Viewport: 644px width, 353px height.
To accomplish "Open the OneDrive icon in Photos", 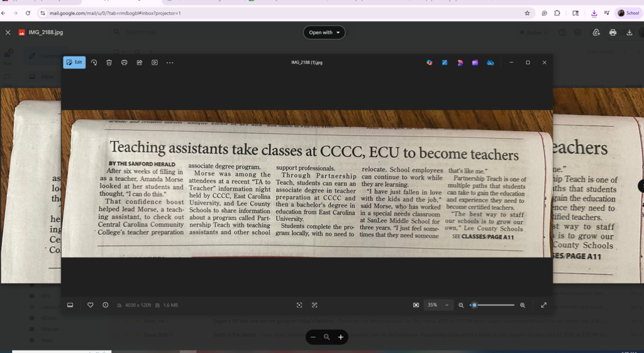I will [490, 62].
